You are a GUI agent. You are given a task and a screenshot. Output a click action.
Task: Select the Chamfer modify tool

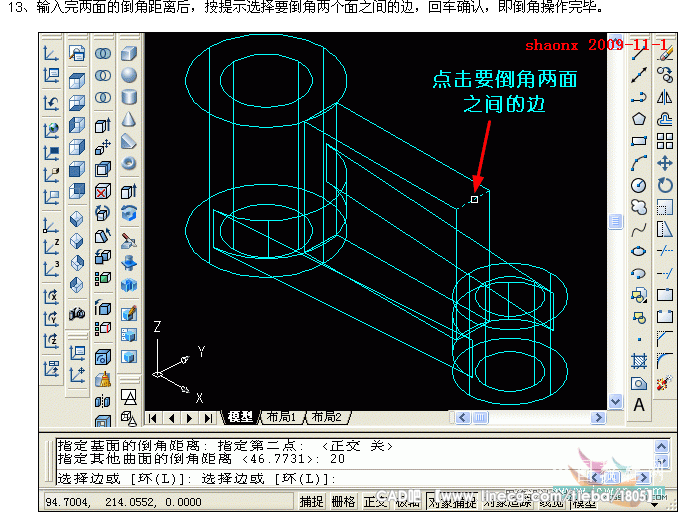click(x=665, y=338)
